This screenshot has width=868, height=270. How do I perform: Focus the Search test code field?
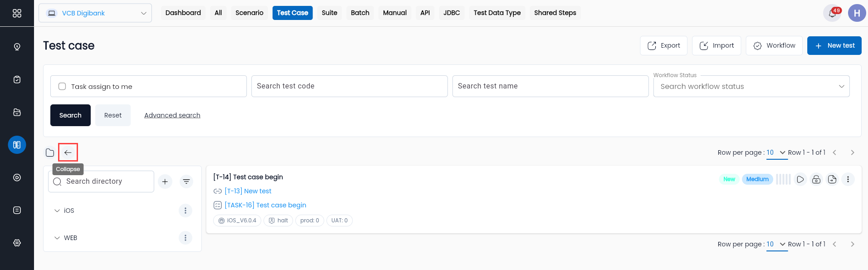[x=349, y=86]
